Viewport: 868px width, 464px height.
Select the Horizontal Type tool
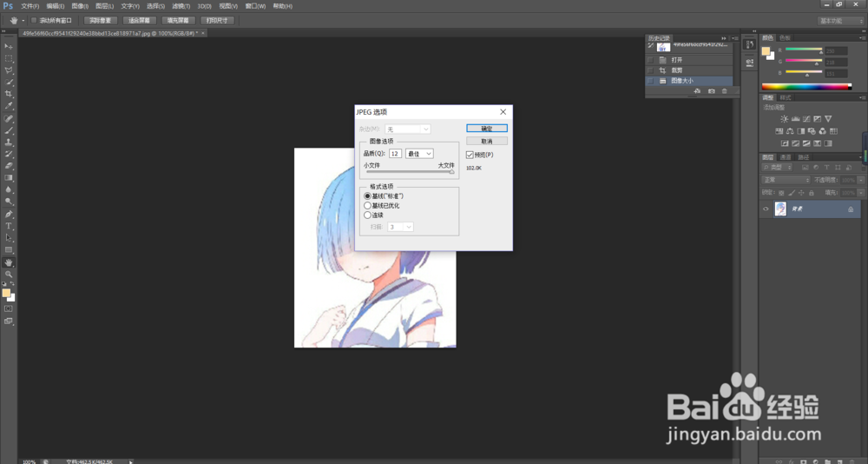click(9, 226)
